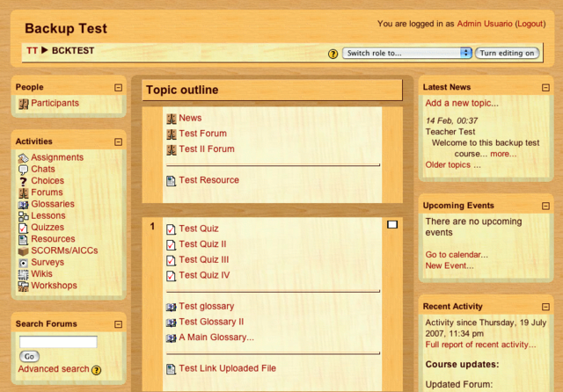Click the forum icon beside Test Forum

[172, 134]
